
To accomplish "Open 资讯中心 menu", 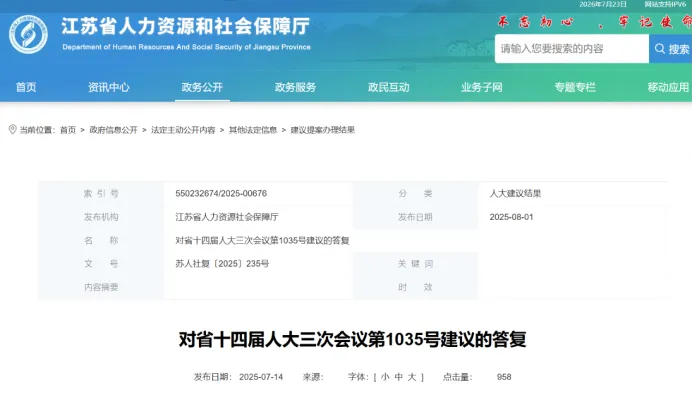I will click(109, 87).
